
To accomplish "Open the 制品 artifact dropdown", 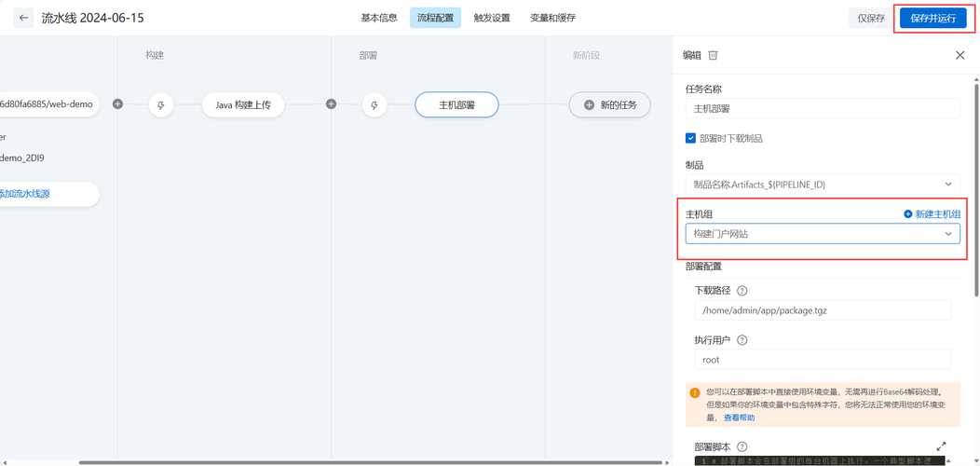I will pyautogui.click(x=823, y=184).
